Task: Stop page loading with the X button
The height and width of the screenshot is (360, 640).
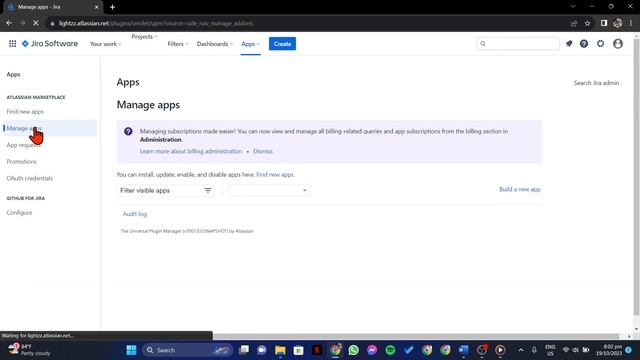Action: [36, 23]
